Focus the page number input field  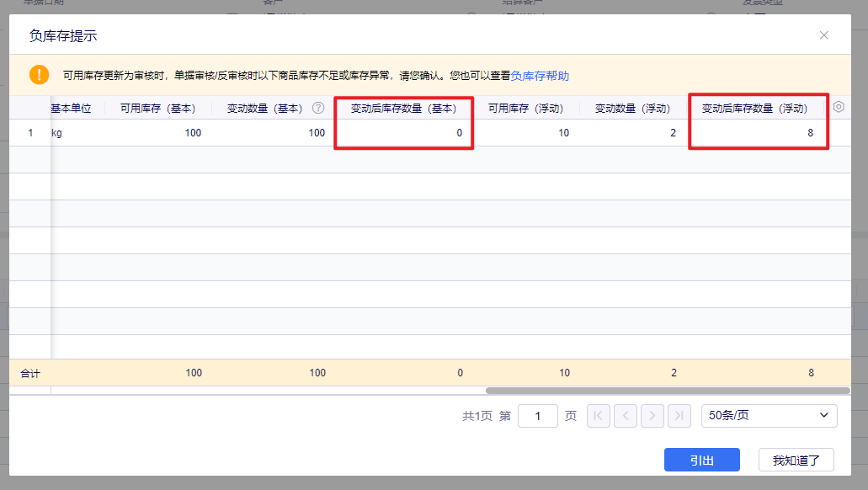537,416
